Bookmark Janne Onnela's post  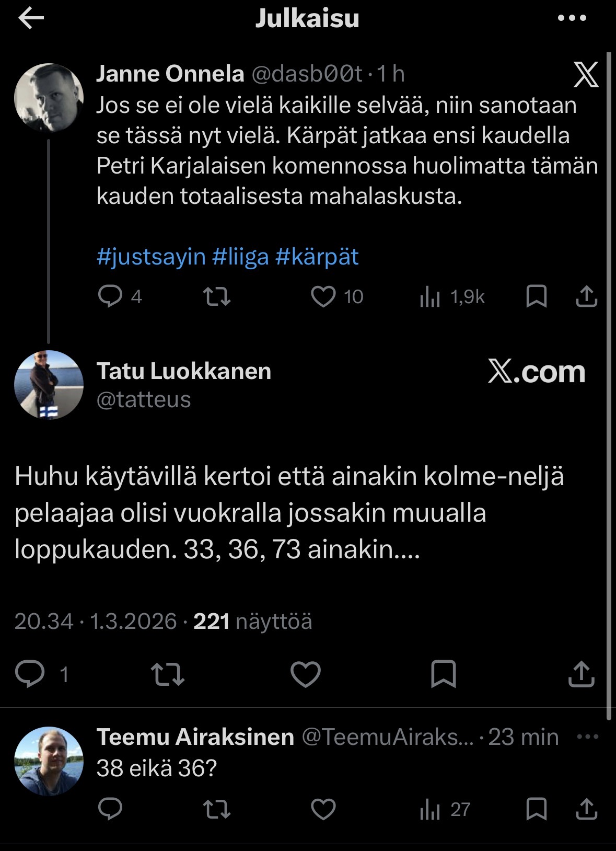pyautogui.click(x=536, y=296)
